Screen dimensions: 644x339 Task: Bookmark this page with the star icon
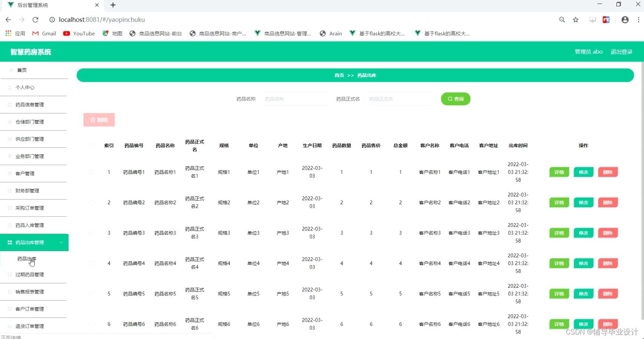576,20
